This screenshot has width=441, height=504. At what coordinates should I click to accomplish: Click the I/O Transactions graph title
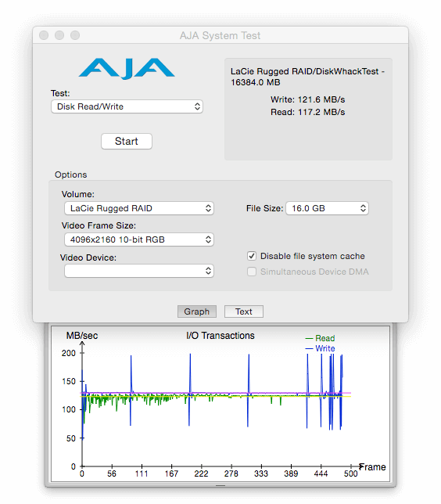(x=220, y=336)
